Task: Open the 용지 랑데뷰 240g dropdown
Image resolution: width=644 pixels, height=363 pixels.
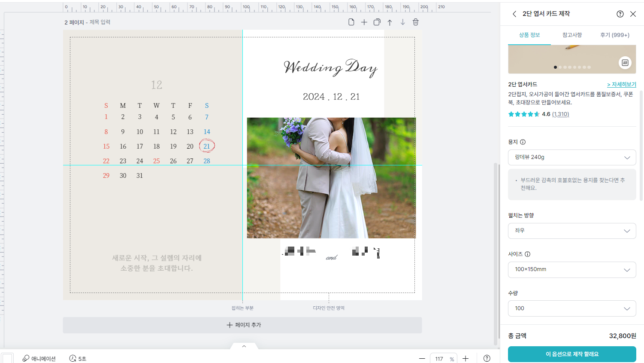Action: [x=572, y=157]
